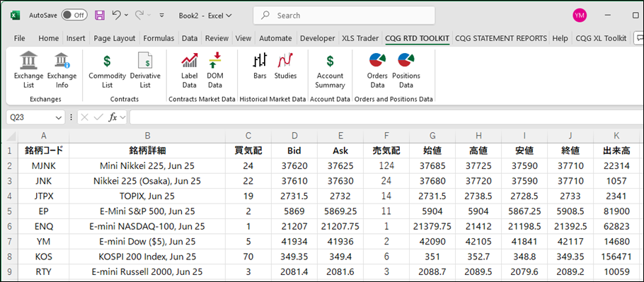Select cell containing MJNK
Screen dimensions: 644x282
click(44, 166)
